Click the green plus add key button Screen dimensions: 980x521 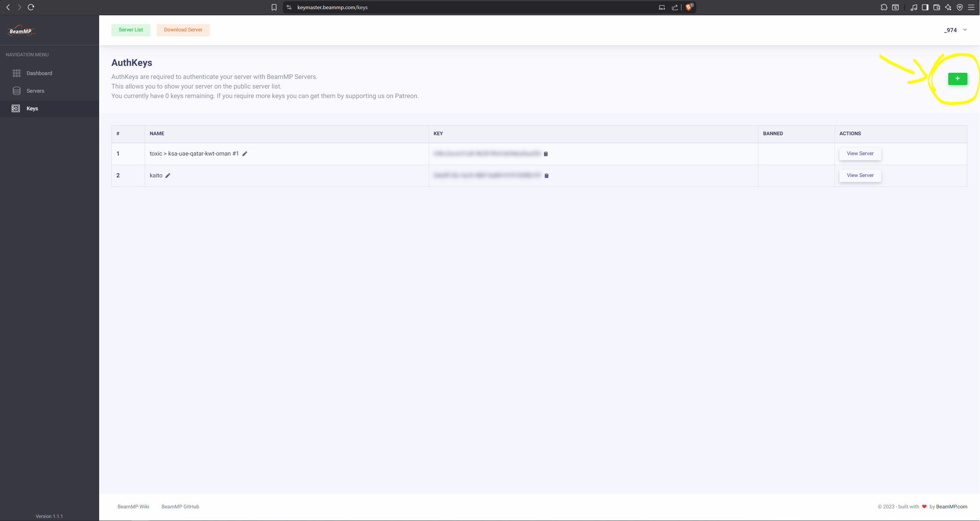pyautogui.click(x=957, y=79)
